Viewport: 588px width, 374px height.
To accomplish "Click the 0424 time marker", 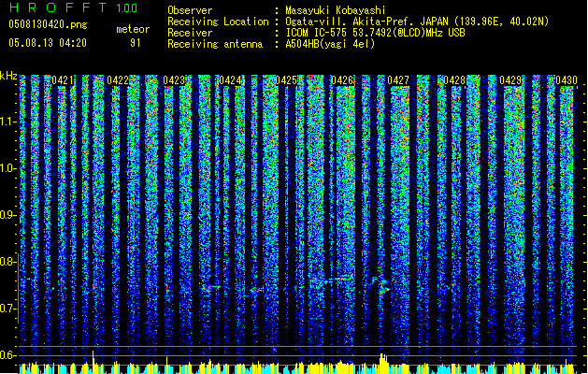I will point(230,80).
